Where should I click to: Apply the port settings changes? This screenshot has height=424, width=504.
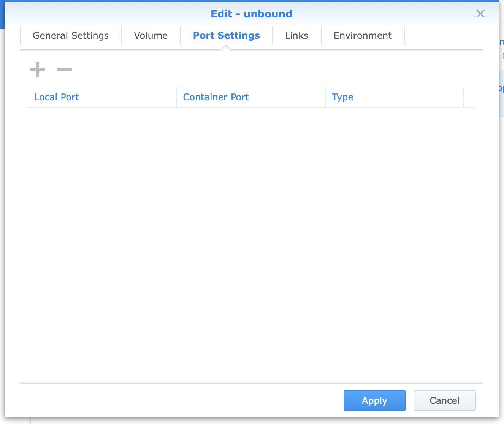(x=374, y=400)
